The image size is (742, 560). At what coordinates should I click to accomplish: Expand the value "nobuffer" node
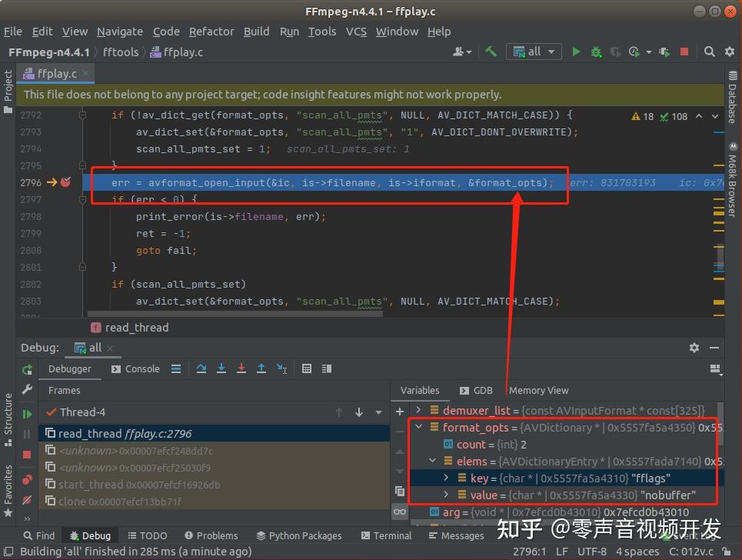[x=446, y=494]
